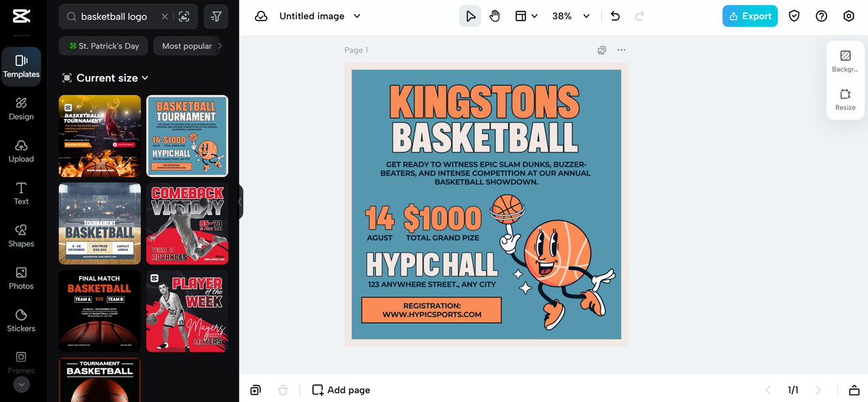This screenshot has width=868, height=402.
Task: Open the pages overview tray icon
Action: pos(854,390)
